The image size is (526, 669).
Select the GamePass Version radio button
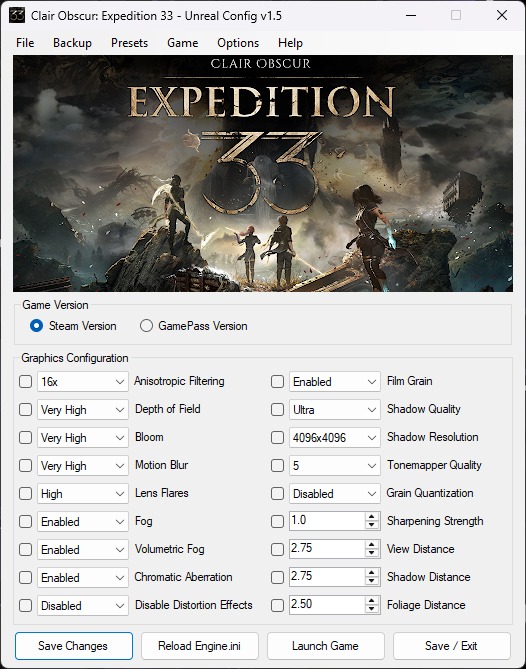146,326
